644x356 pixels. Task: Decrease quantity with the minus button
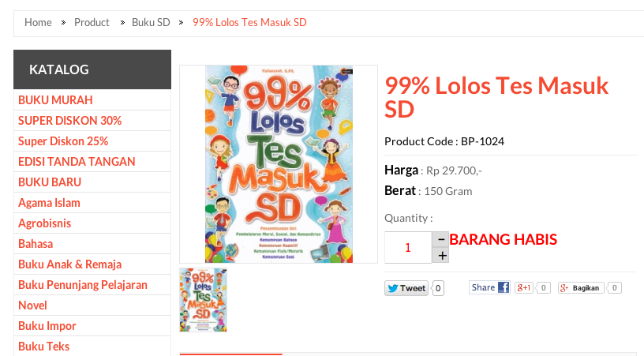coord(441,239)
